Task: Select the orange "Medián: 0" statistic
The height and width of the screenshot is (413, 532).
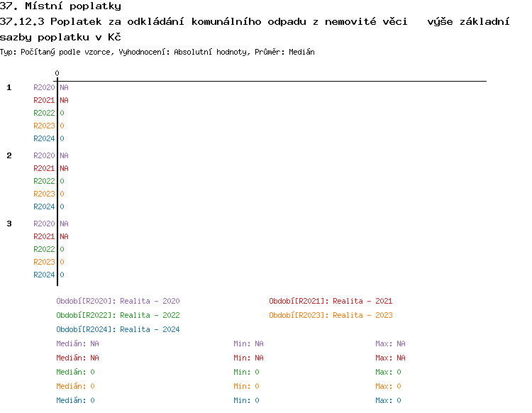Action: click(x=75, y=386)
